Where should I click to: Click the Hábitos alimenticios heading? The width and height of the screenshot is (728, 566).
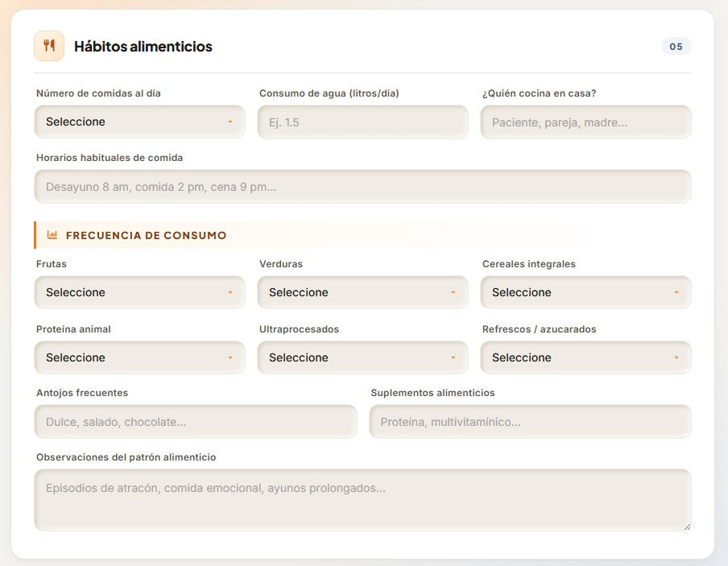point(143,47)
